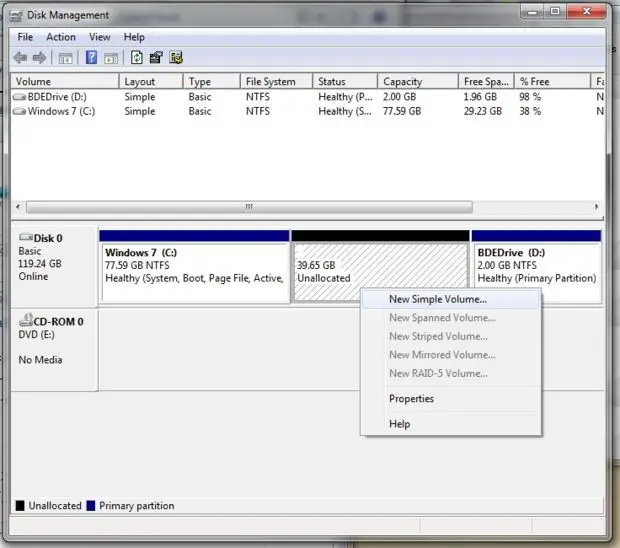The width and height of the screenshot is (620, 548).
Task: Select the BDEDrive (D:) volume row
Action: [x=308, y=97]
